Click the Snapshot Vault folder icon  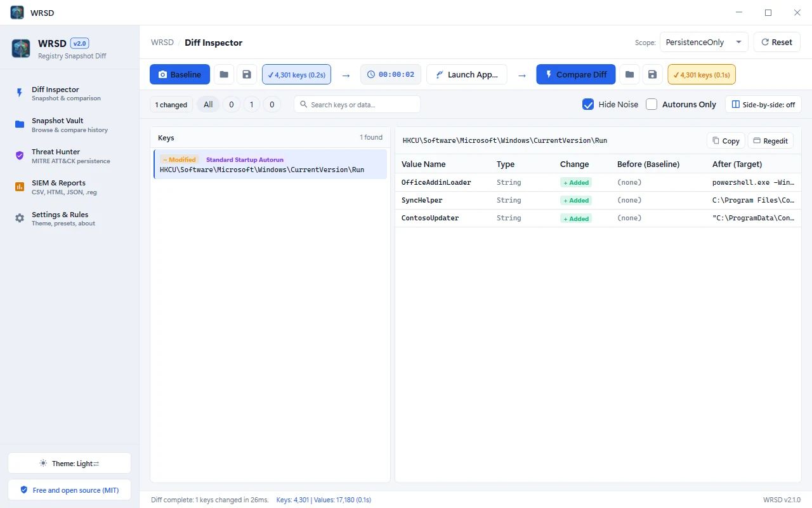tap(20, 124)
